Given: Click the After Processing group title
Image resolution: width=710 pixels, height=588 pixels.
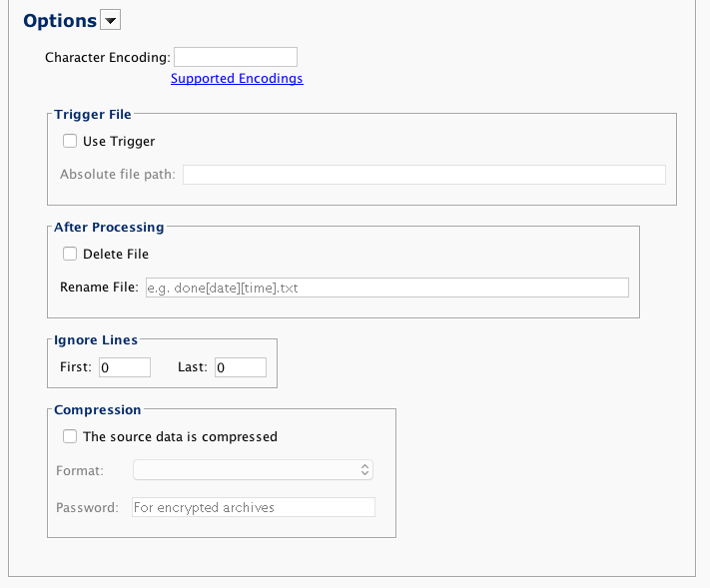Looking at the screenshot, I should (x=109, y=228).
